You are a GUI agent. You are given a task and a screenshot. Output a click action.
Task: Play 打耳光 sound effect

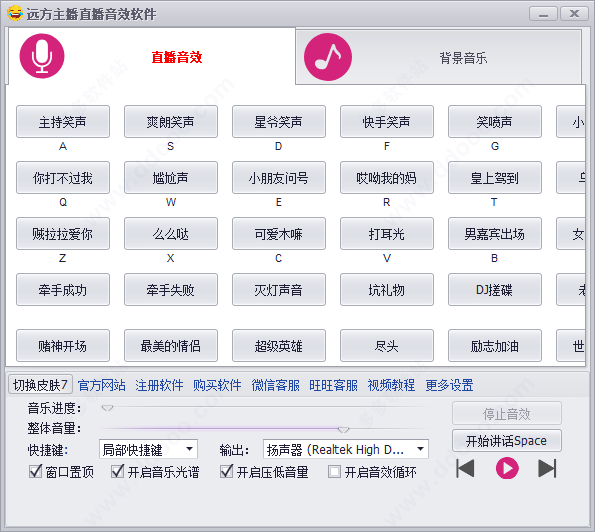[387, 234]
